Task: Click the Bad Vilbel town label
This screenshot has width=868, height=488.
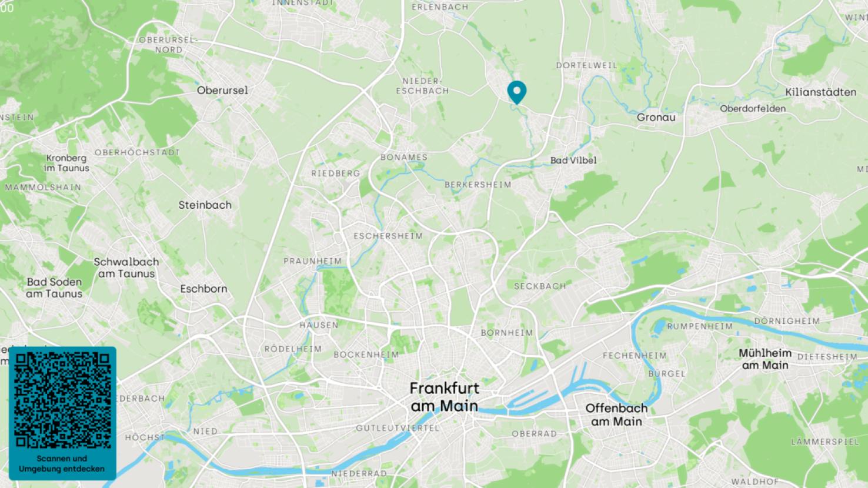Action: click(x=573, y=160)
